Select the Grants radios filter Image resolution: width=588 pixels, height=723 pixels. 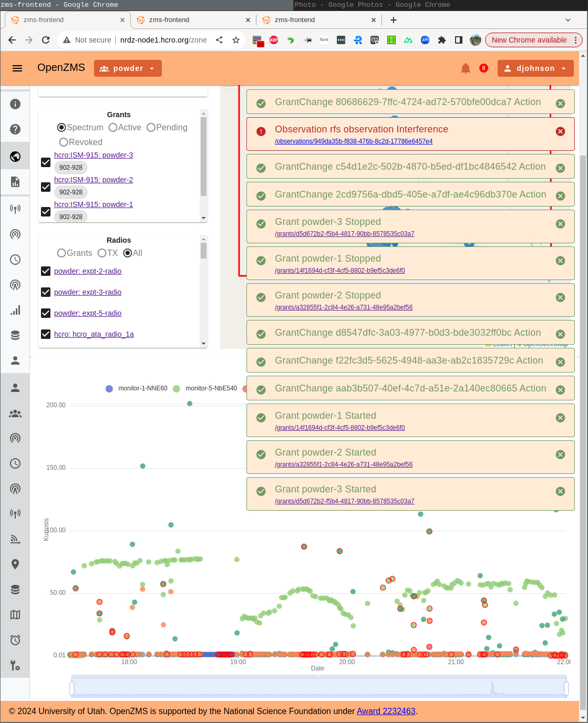pos(61,253)
